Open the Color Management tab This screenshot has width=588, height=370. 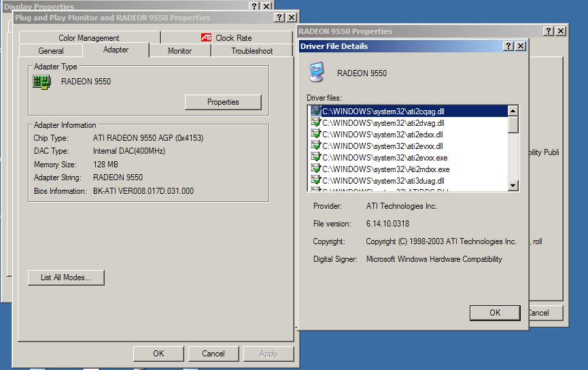(x=88, y=38)
